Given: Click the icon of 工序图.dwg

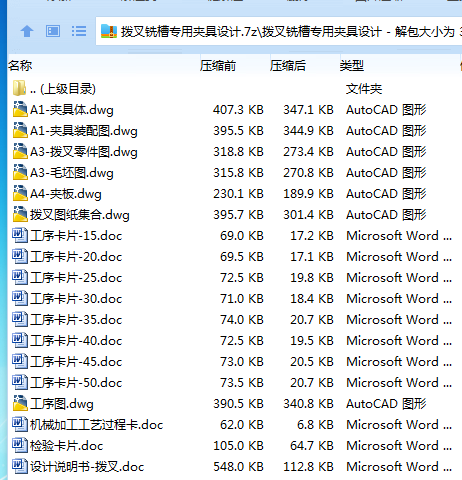Looking at the screenshot, I should pyautogui.click(x=20, y=403).
